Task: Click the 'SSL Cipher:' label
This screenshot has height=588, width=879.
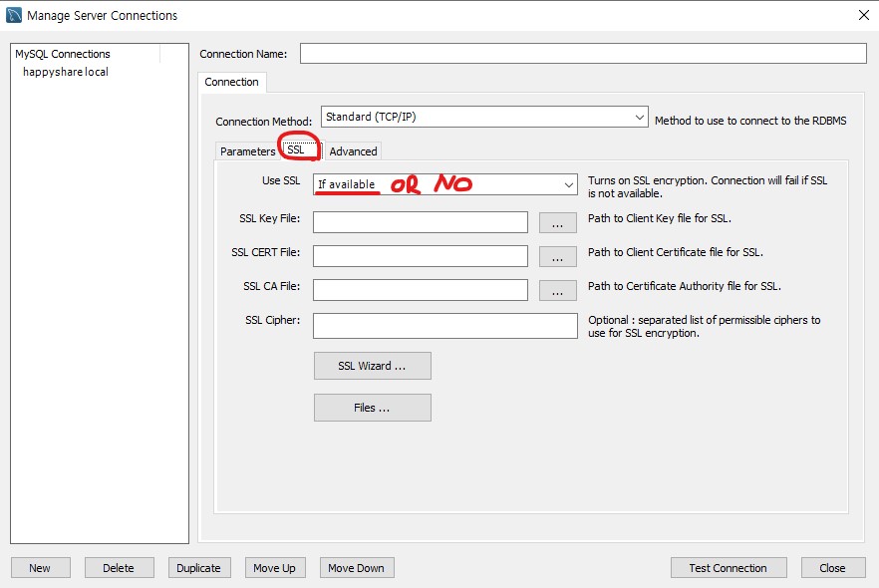Action: pyautogui.click(x=272, y=320)
